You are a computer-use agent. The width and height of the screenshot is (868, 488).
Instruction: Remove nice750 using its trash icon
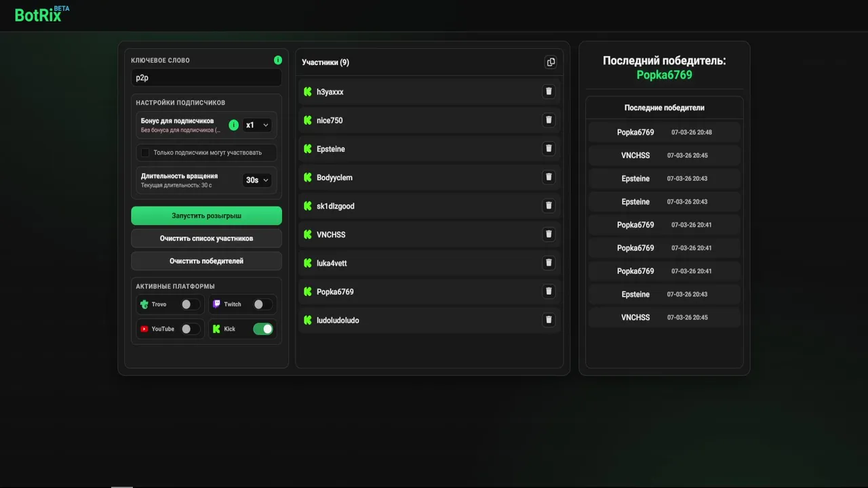tap(549, 120)
